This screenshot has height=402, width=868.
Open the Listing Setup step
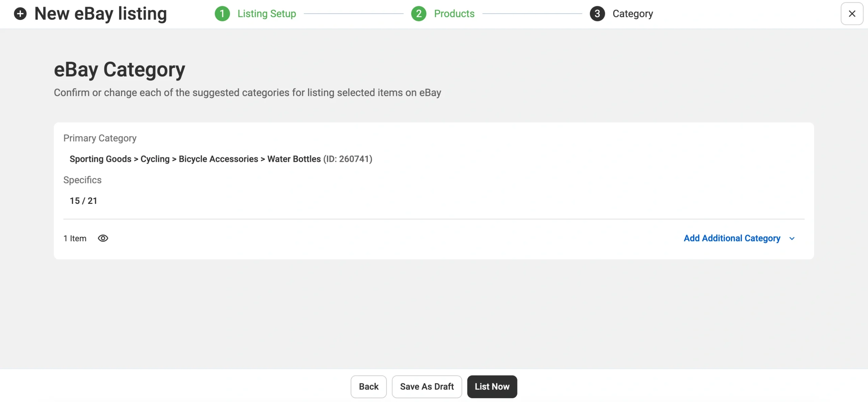[x=267, y=14]
